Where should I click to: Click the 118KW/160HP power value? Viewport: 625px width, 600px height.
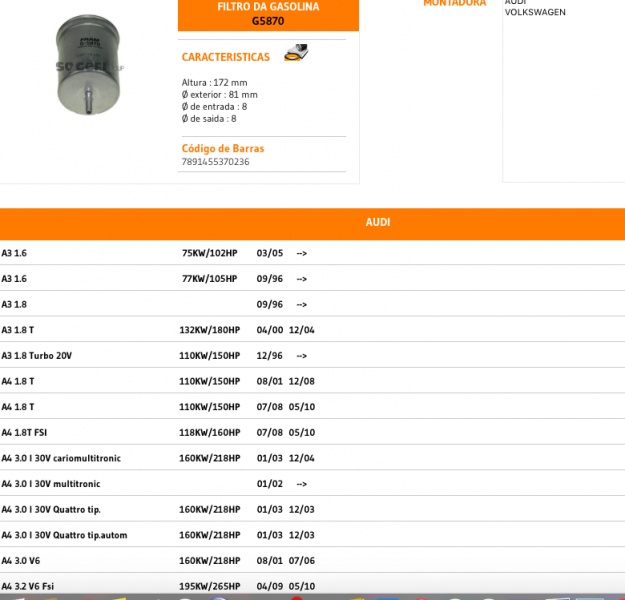[210, 433]
